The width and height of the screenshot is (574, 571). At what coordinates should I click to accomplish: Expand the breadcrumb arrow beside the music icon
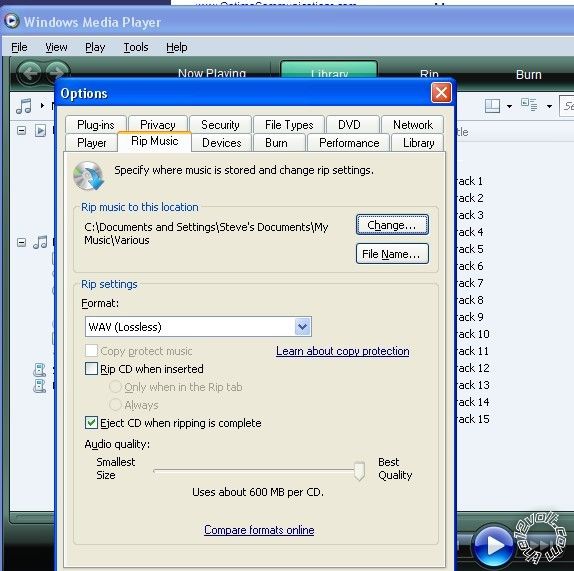tap(42, 106)
